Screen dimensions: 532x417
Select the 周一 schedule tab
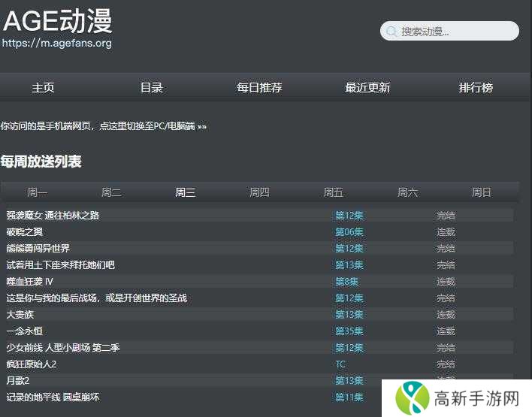pyautogui.click(x=38, y=193)
